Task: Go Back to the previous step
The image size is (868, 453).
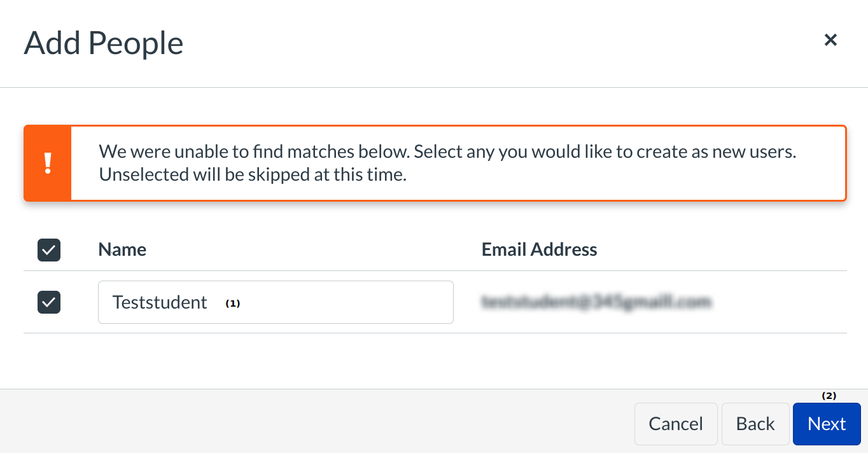Action: pyautogui.click(x=755, y=424)
